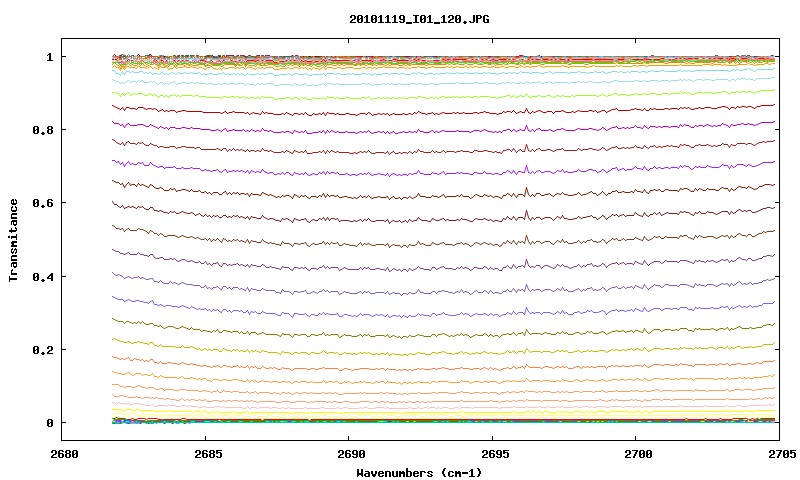Screen dimensions: 800x480
Task: Click the plot title 20101119_I01_120.JPG
Action: 419,19
